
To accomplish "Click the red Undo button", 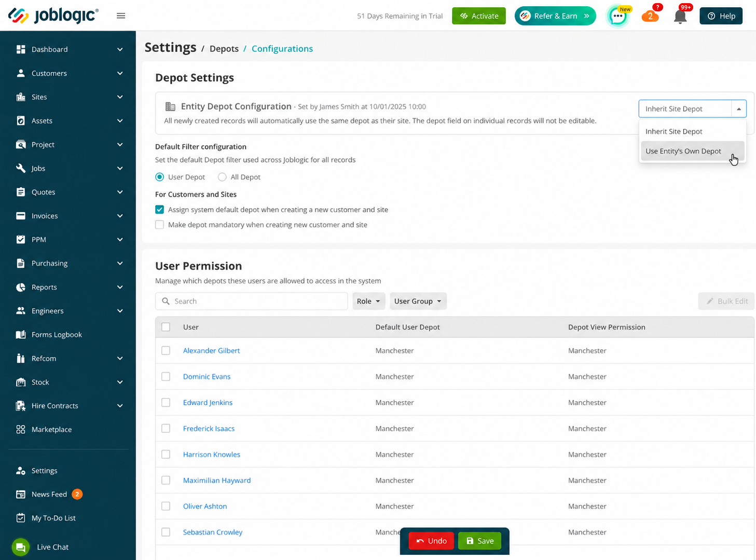I will tap(431, 541).
